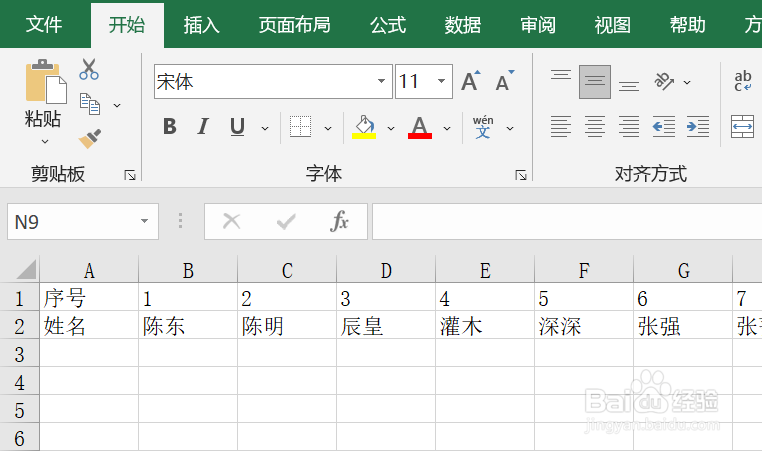
Task: Open font size dropdown 11
Action: pos(441,81)
